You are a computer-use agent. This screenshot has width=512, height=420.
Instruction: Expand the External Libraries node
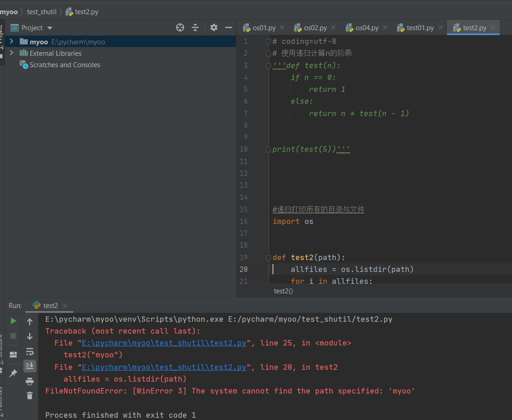point(12,53)
